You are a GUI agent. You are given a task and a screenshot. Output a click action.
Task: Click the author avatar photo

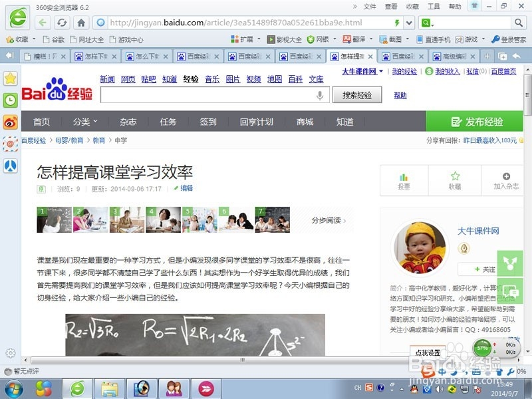click(x=420, y=249)
